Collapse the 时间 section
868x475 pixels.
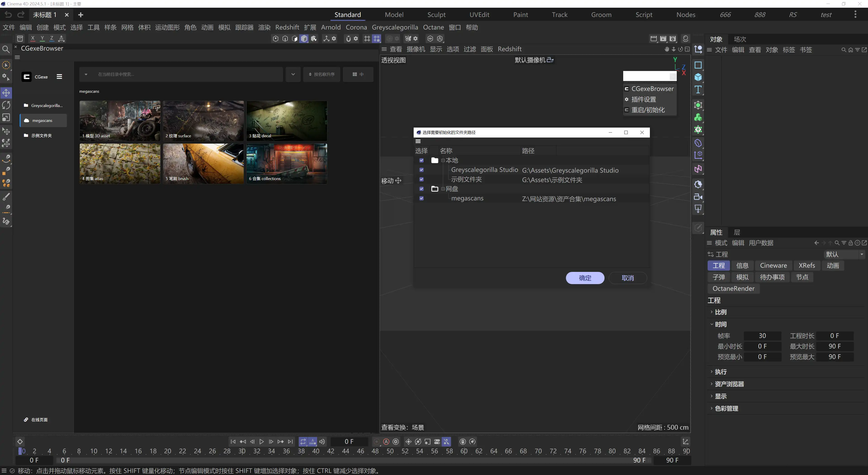(x=711, y=324)
